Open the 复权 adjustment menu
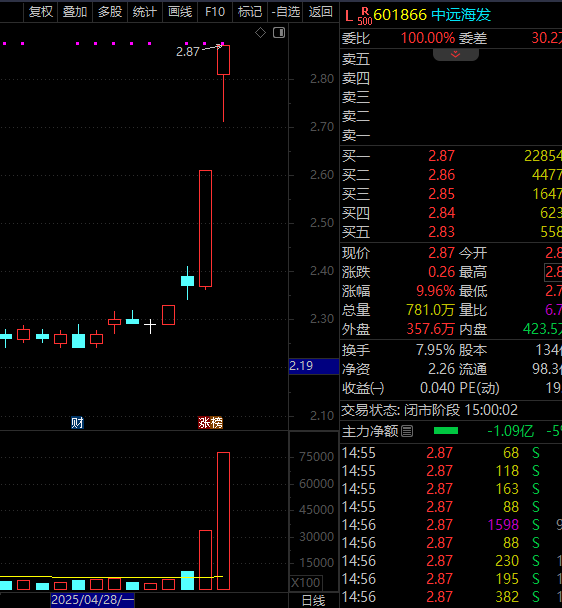562x608 pixels. (x=41, y=12)
